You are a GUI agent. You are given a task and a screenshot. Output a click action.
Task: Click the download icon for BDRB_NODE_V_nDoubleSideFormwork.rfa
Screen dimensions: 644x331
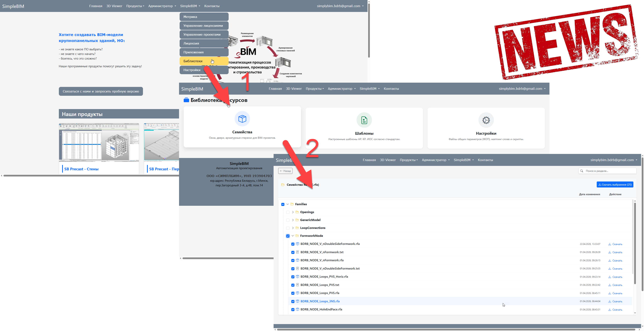click(x=610, y=244)
